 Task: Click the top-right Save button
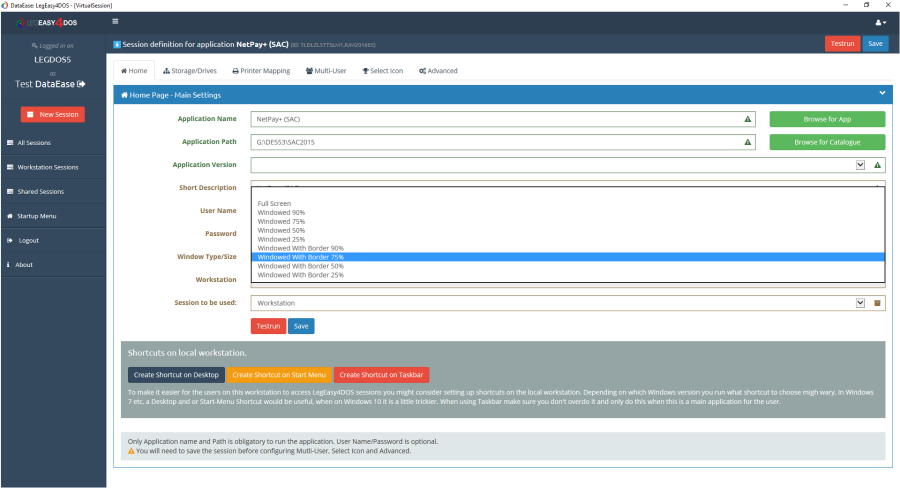(875, 44)
